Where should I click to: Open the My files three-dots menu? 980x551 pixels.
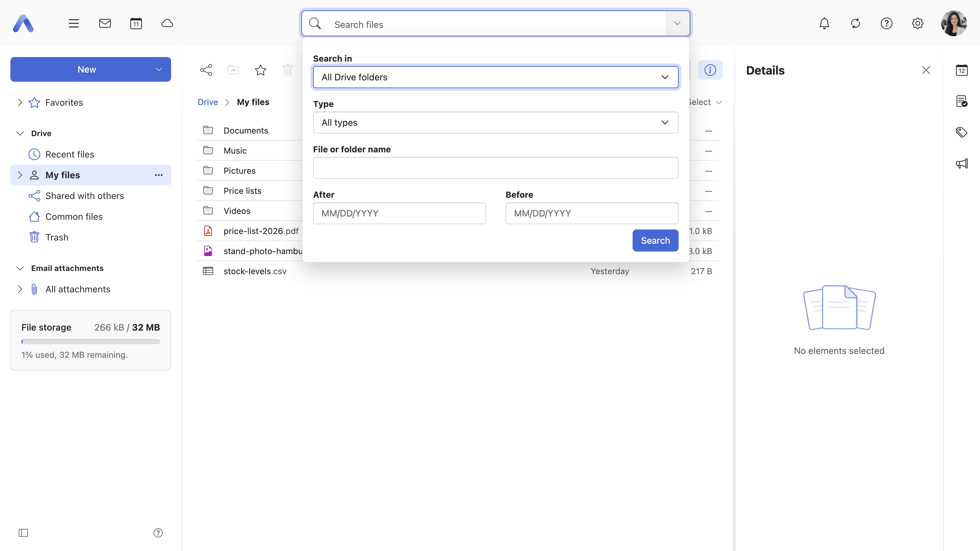click(159, 175)
